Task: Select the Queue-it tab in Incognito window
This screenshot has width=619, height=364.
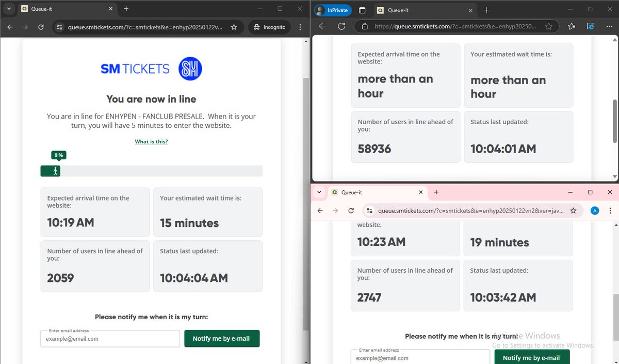Action: tap(67, 9)
